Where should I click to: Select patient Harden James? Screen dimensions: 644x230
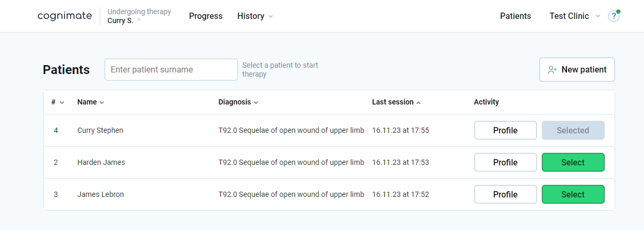pyautogui.click(x=573, y=162)
